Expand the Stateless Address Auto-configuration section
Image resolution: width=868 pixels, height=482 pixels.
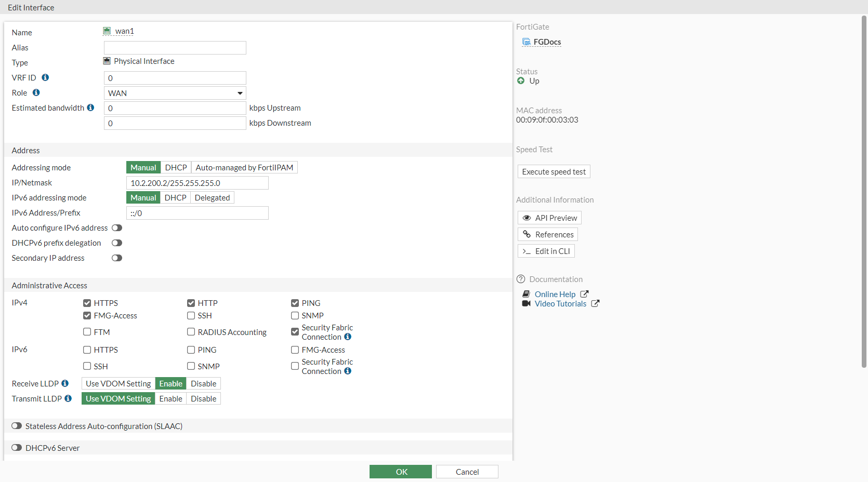coord(17,426)
